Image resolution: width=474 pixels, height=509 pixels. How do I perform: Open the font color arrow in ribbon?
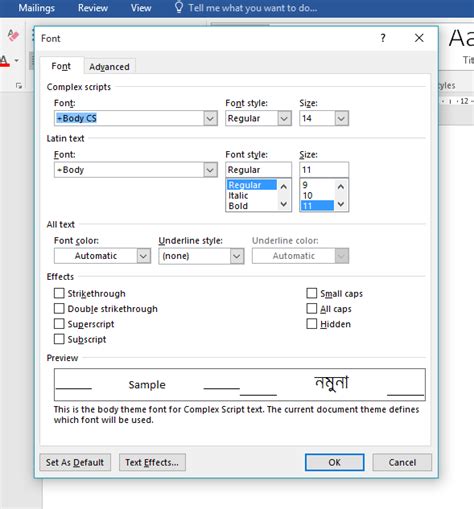pos(17,61)
